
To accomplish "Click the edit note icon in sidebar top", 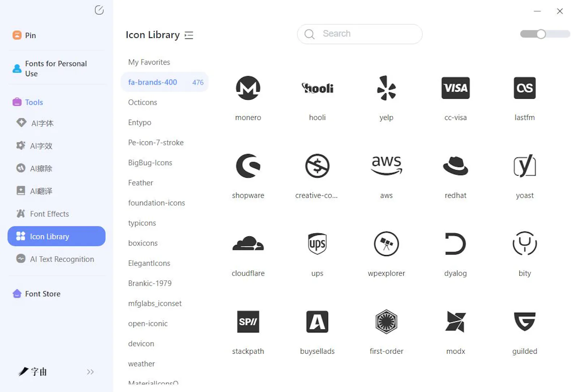I will tap(99, 10).
